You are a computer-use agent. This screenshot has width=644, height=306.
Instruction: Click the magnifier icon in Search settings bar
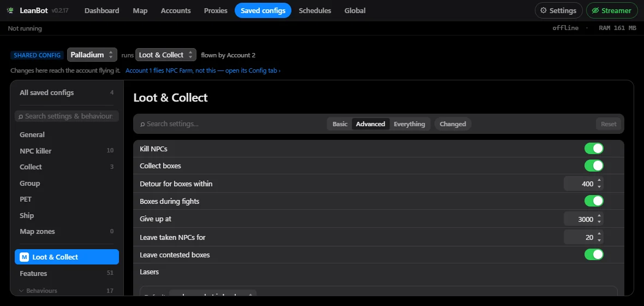point(142,124)
